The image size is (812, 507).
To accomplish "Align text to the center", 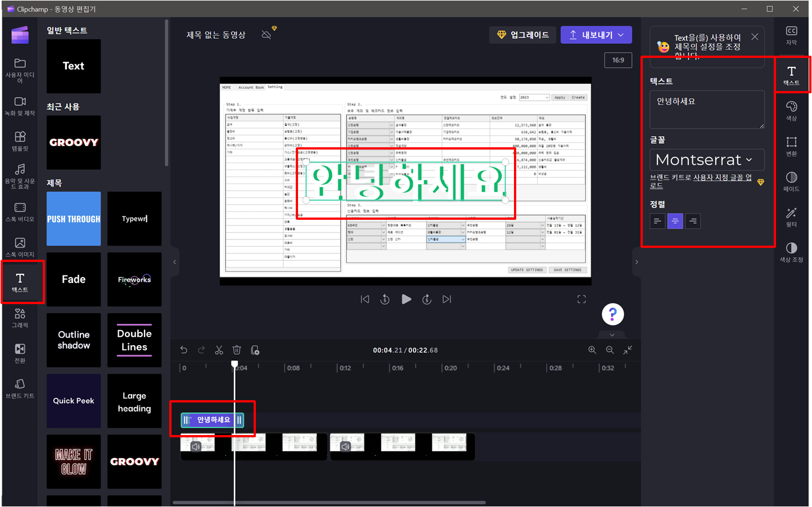I will [x=675, y=221].
